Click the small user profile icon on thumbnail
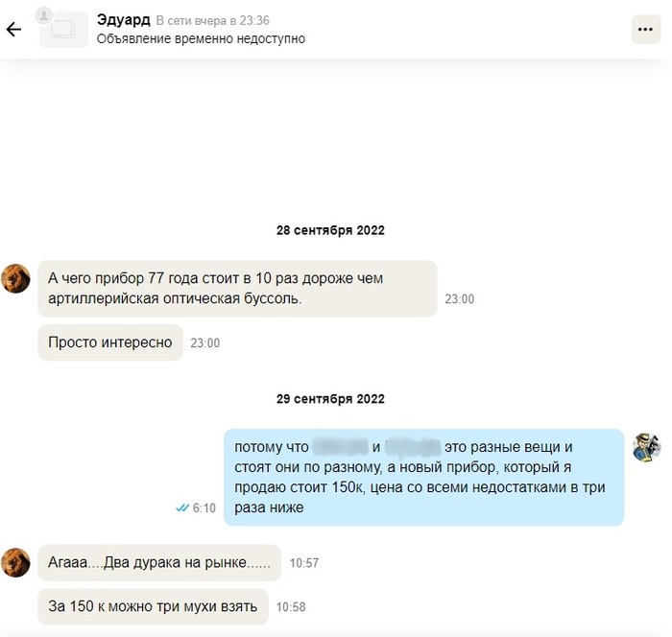The height and width of the screenshot is (637, 672). click(43, 15)
